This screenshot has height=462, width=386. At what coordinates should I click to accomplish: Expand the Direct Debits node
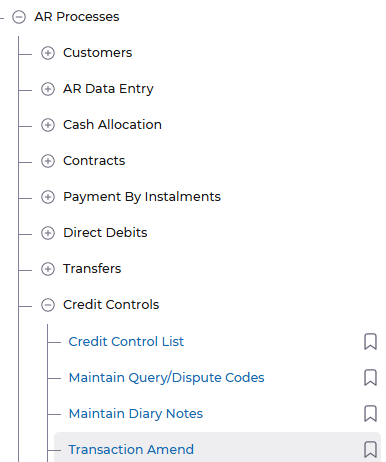[48, 233]
